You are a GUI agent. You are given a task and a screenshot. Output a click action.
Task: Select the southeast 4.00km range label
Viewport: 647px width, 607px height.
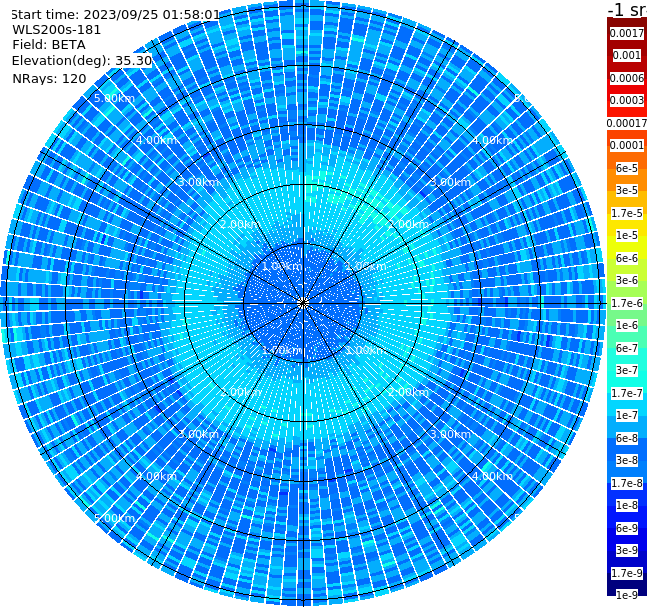tap(492, 476)
